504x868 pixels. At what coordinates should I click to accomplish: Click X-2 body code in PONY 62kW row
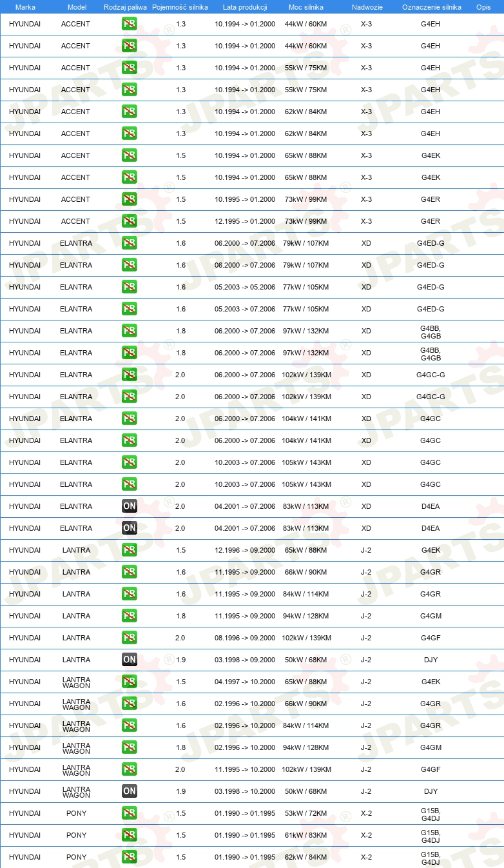pos(366,857)
